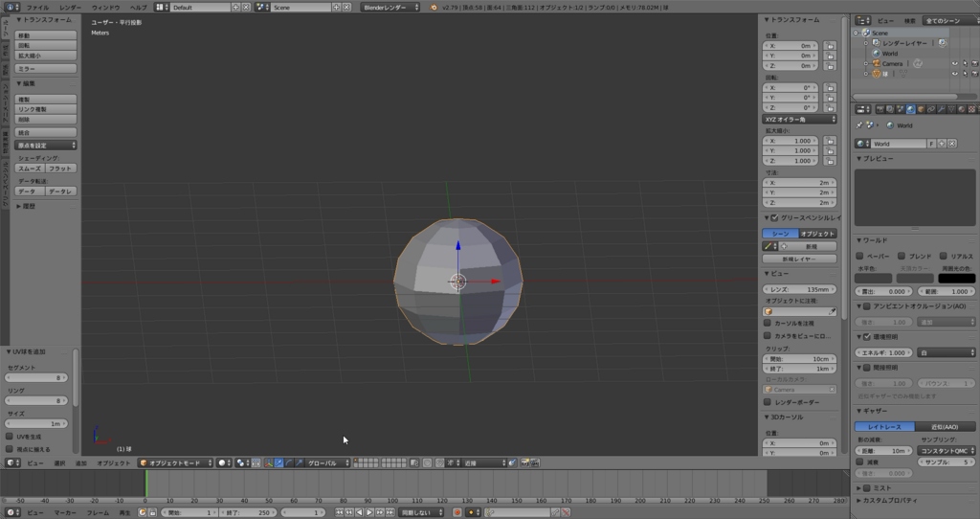Open the ファイル menu
The image size is (980, 519).
click(x=37, y=8)
